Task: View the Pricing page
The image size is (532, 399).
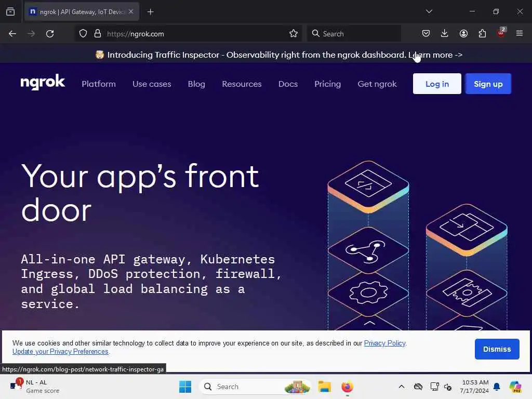Action: (x=327, y=84)
